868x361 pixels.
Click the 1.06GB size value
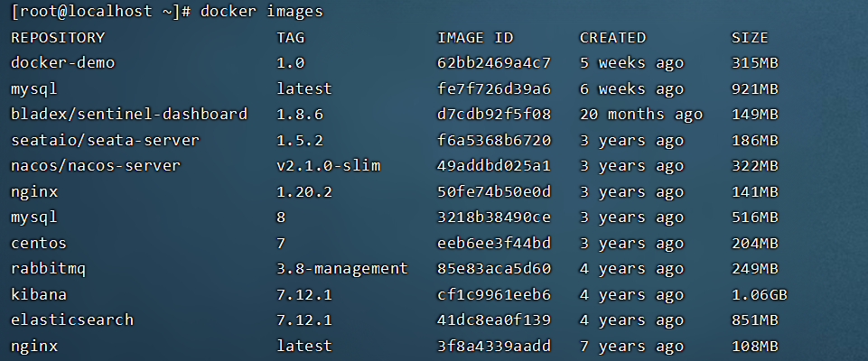pos(760,294)
